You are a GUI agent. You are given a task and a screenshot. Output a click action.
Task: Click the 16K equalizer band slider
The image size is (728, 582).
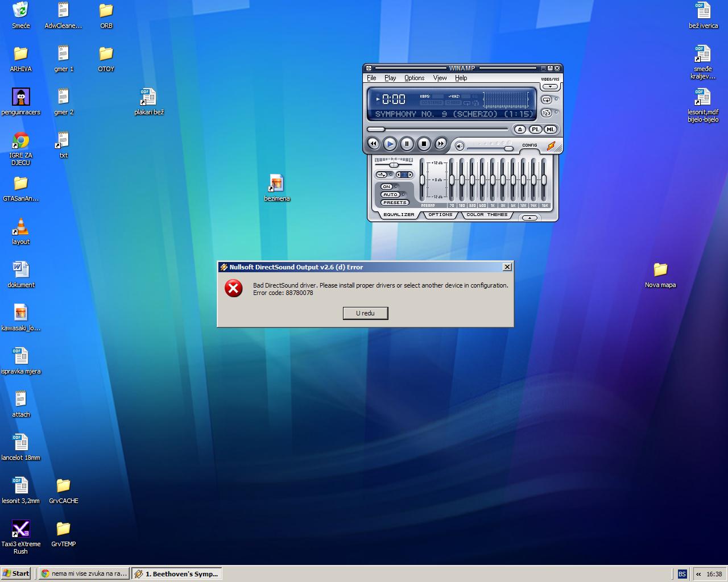click(x=544, y=180)
